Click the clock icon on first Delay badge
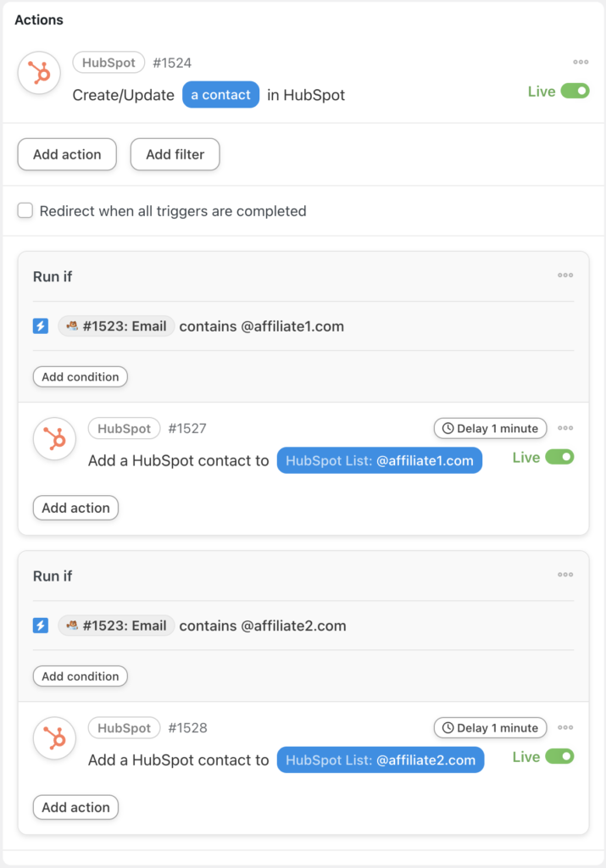 tap(447, 428)
